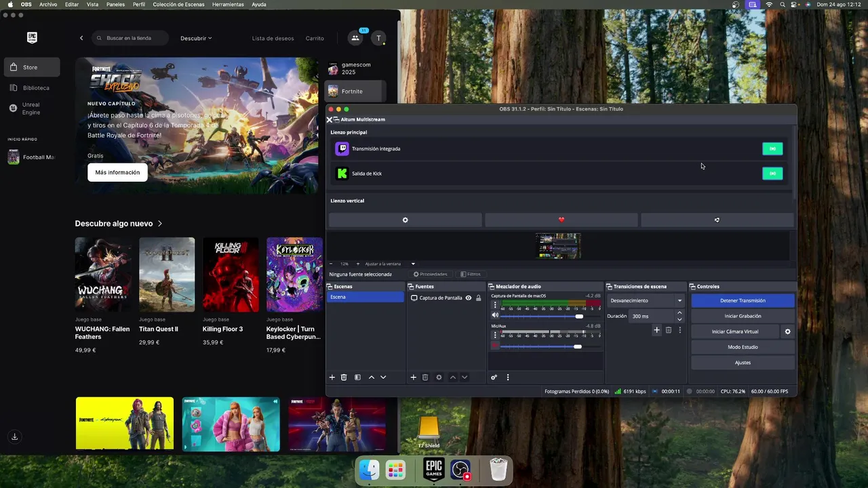The height and width of the screenshot is (488, 868).
Task: Remove scene transition with trash icon
Action: [x=668, y=330]
